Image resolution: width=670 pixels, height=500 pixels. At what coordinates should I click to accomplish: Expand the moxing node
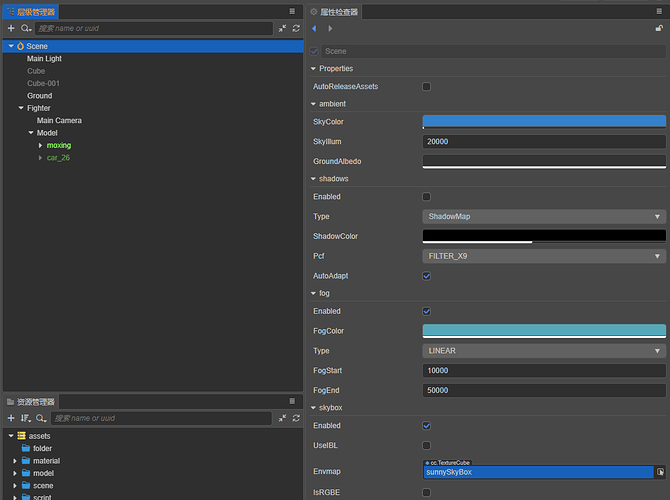click(x=40, y=145)
